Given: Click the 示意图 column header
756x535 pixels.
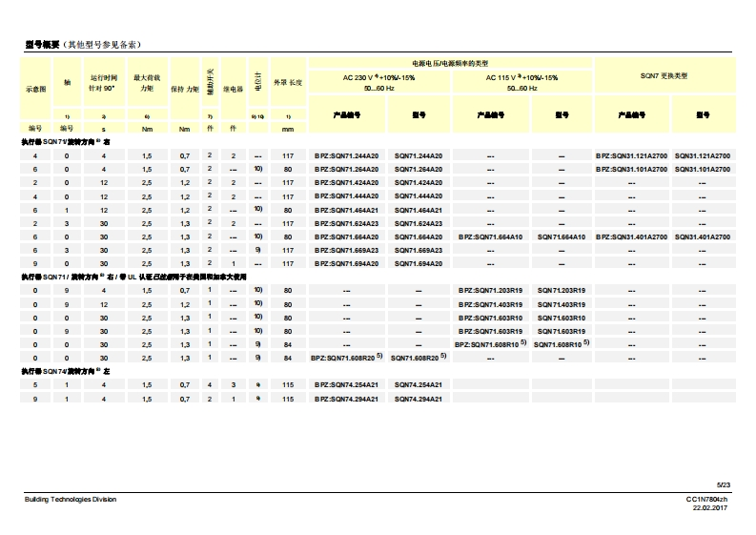Looking at the screenshot, I should click(35, 88).
